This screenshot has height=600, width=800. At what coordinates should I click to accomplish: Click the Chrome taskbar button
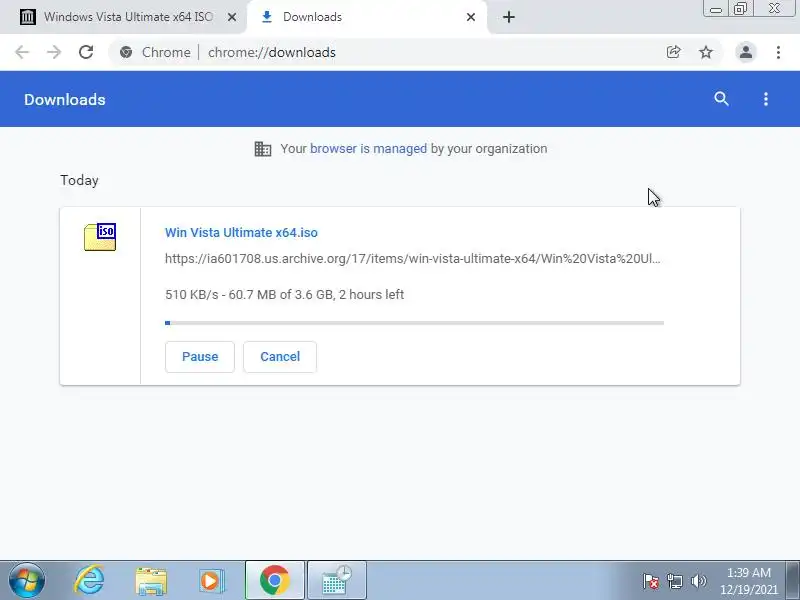[274, 581]
